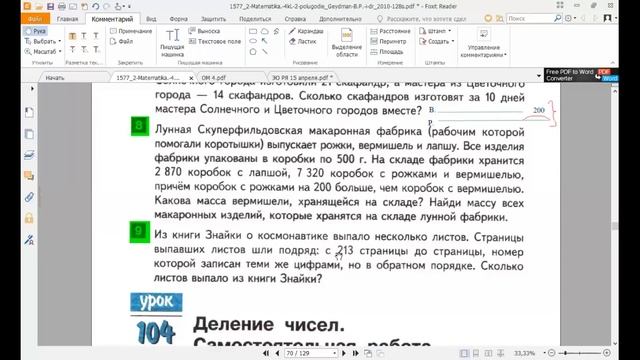Image resolution: width=640 pixels, height=360 pixels.
Task: Open the page number dropdown 70 / 129
Action: (x=335, y=353)
